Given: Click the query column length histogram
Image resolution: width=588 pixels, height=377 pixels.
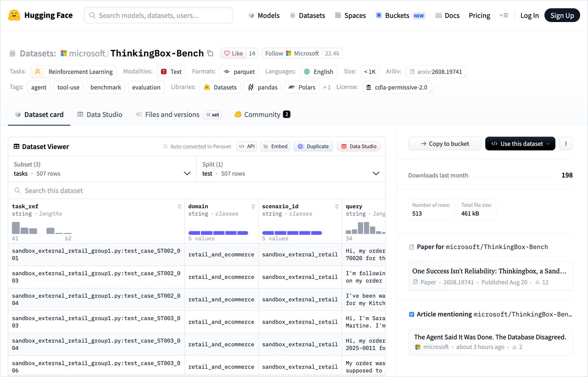Looking at the screenshot, I should point(366,228).
